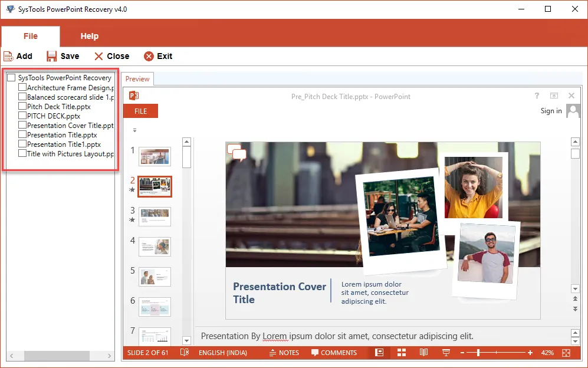Tick the root SysTools PowerPoint Recovery checkbox
588x368 pixels.
point(11,78)
